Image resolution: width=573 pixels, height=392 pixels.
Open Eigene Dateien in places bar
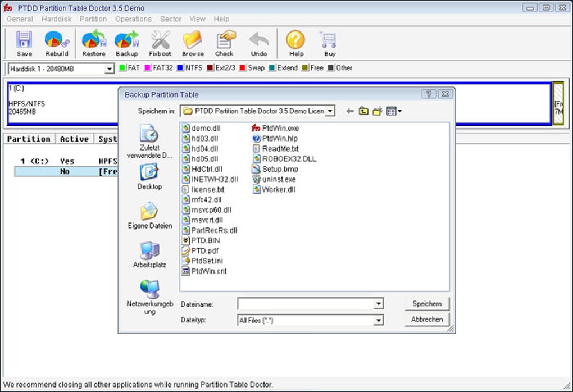pyautogui.click(x=150, y=216)
